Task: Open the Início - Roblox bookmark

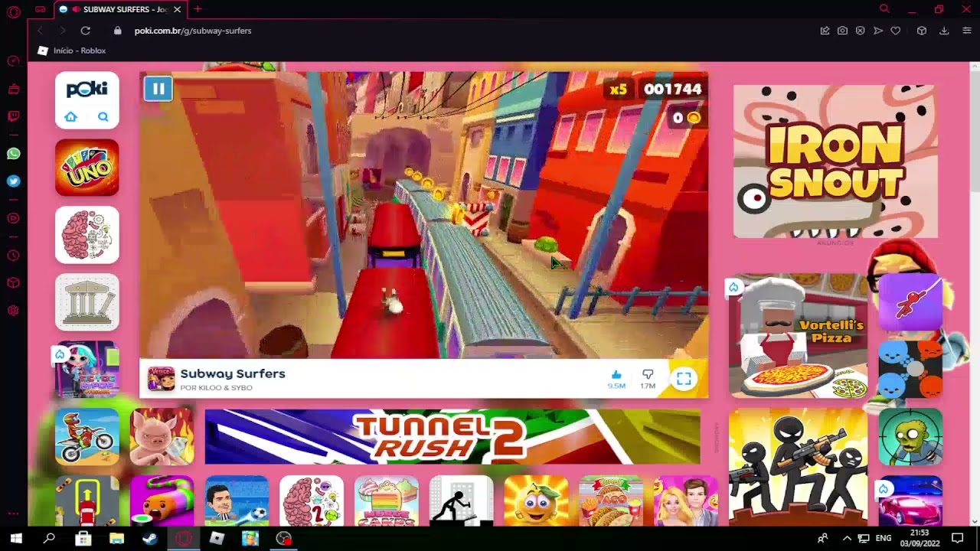Action: click(x=72, y=51)
